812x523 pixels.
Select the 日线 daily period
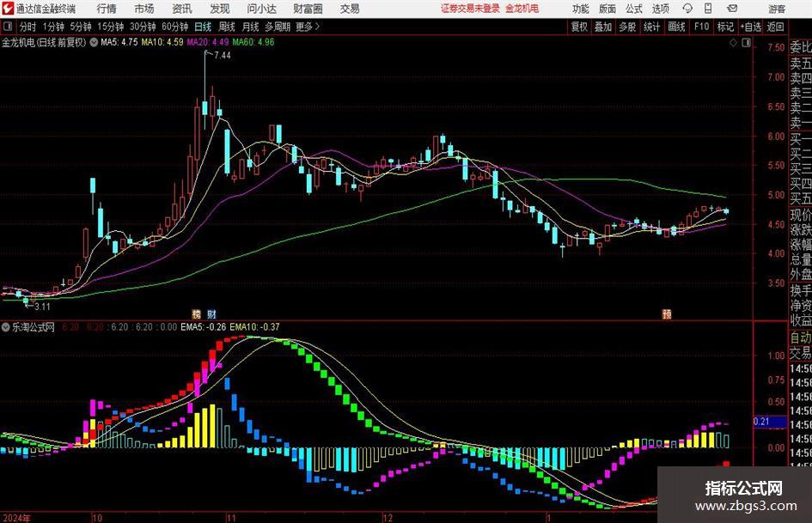[x=203, y=27]
